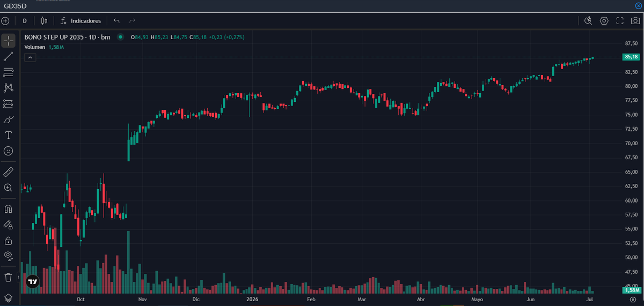
Task: Toggle lock all drawings padlock
Action: click(8, 240)
